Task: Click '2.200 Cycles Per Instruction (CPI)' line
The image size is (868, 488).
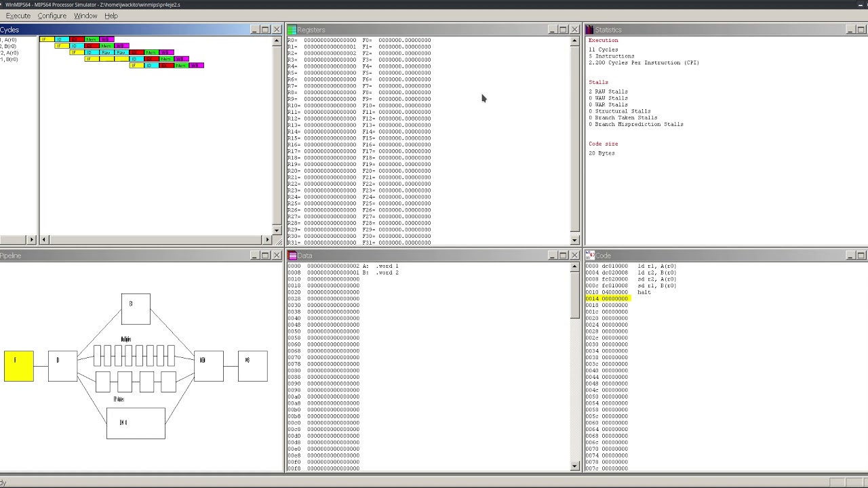Action: tap(644, 62)
